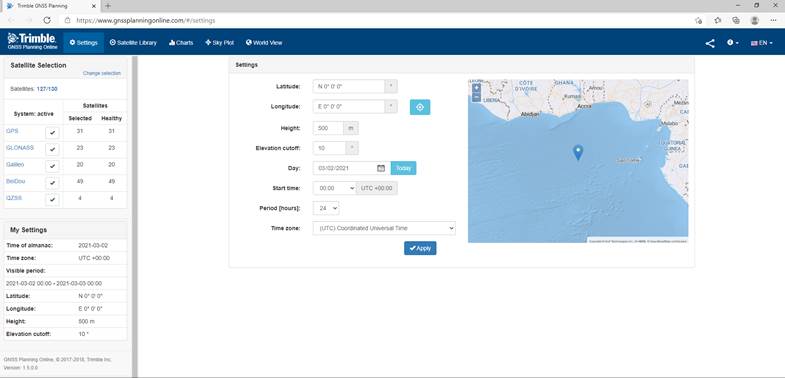Switch to the Sky Plot tab
This screenshot has height=378, width=785.
219,43
